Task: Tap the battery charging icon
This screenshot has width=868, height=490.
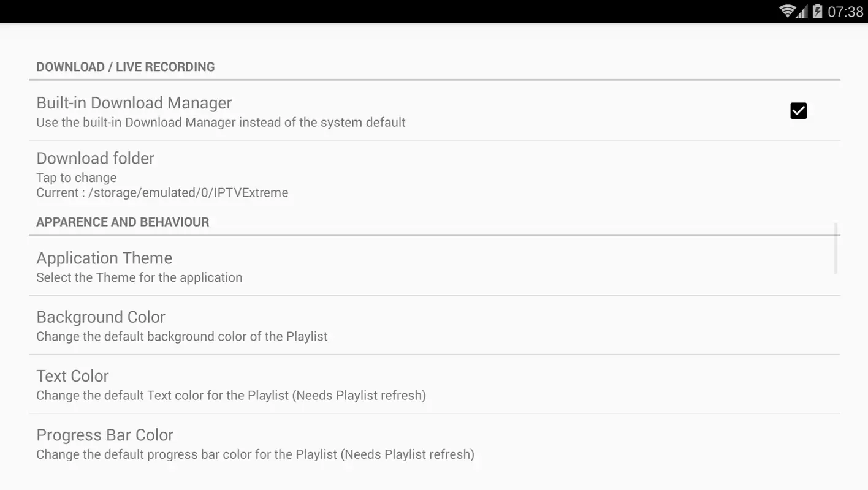Action: 817,11
